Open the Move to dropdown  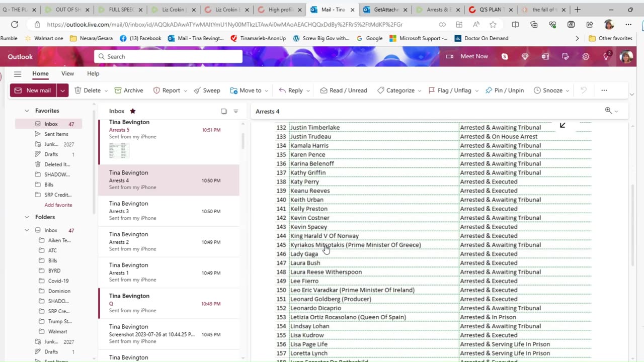coord(250,90)
